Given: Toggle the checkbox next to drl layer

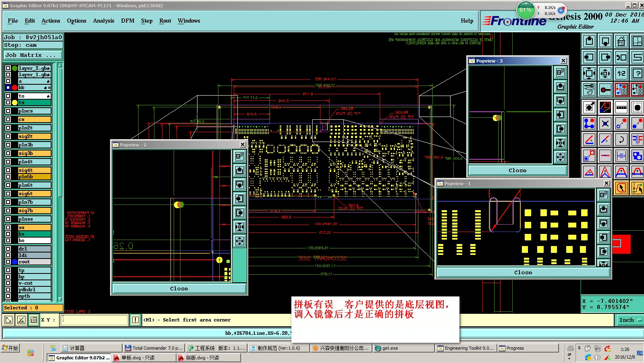Looking at the screenshot, I should [8, 249].
